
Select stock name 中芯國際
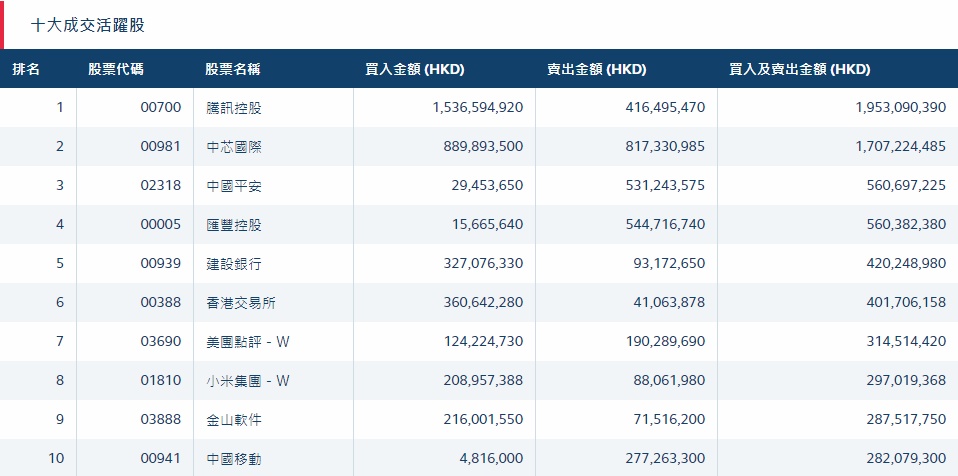point(234,146)
